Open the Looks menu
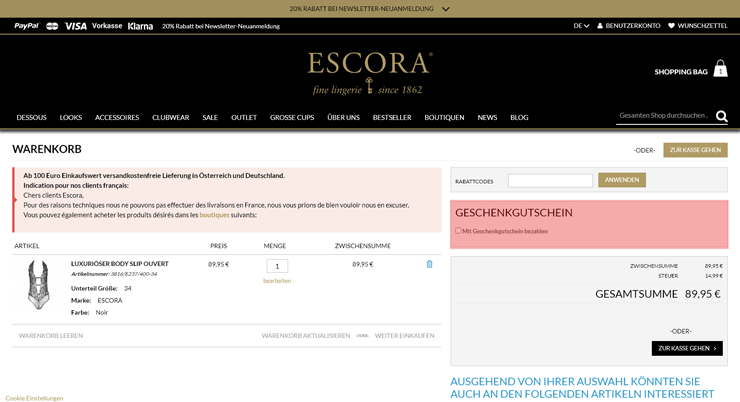 click(71, 117)
